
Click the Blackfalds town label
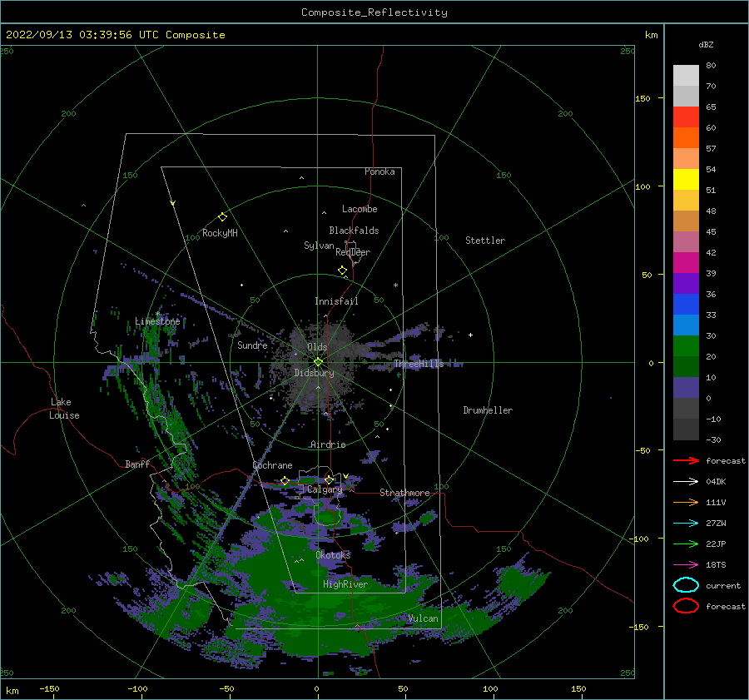click(354, 231)
